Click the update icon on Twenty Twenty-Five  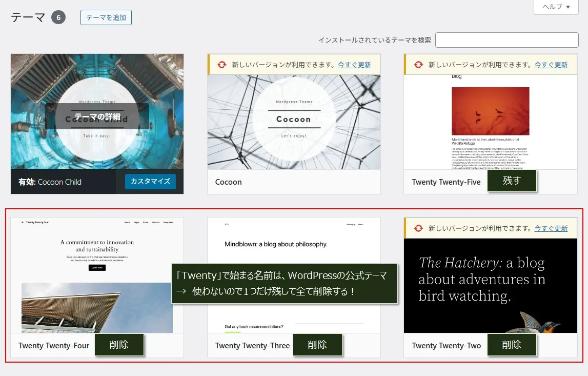418,65
